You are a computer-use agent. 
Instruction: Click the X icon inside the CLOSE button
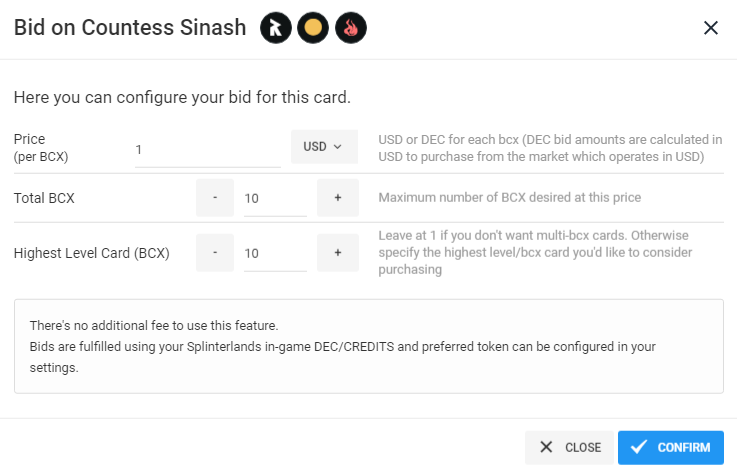[x=546, y=447]
